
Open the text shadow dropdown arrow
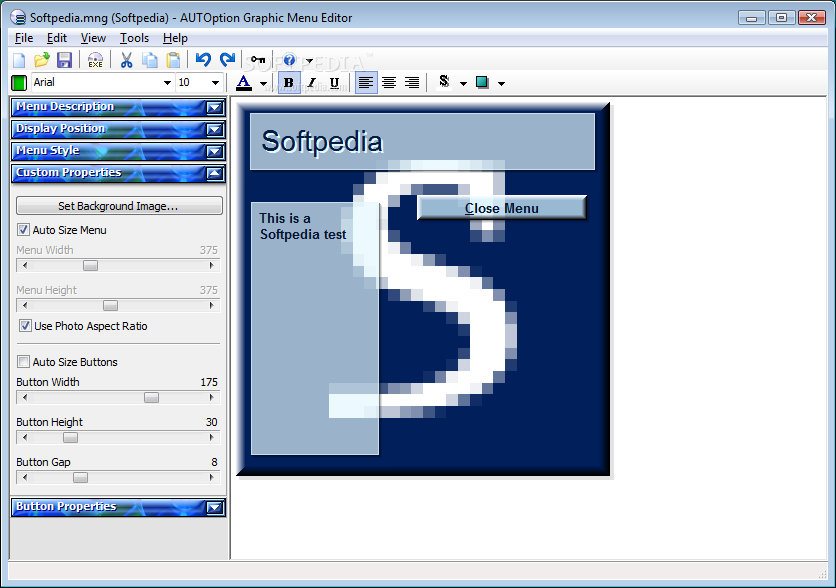point(463,84)
